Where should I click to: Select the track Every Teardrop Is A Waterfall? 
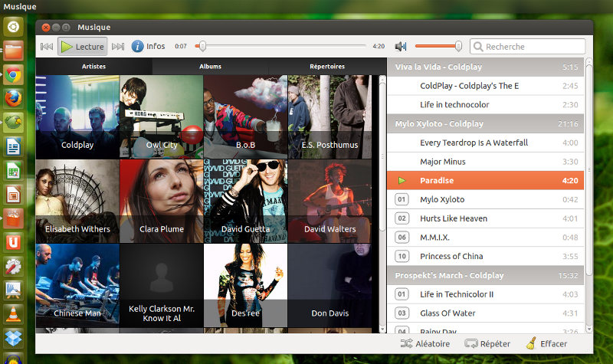[x=486, y=143]
